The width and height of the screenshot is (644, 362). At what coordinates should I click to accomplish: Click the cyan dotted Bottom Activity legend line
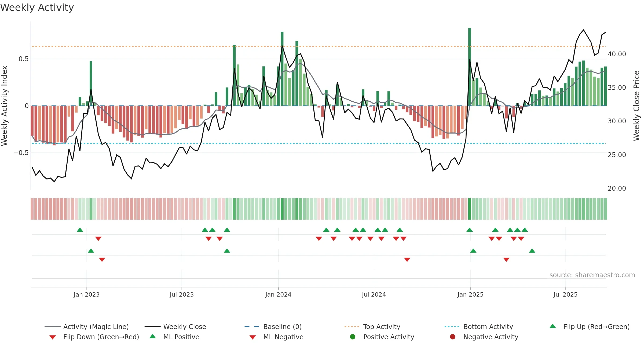452,327
